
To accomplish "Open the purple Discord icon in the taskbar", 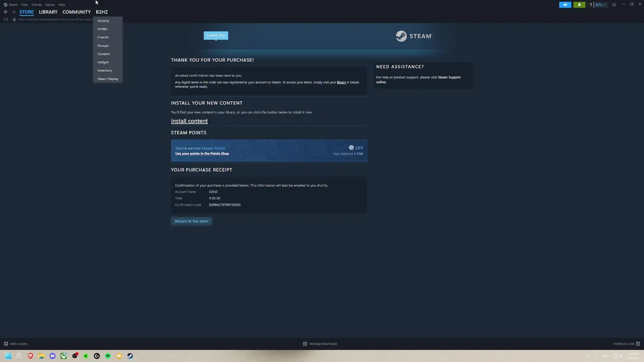I will pos(52,356).
